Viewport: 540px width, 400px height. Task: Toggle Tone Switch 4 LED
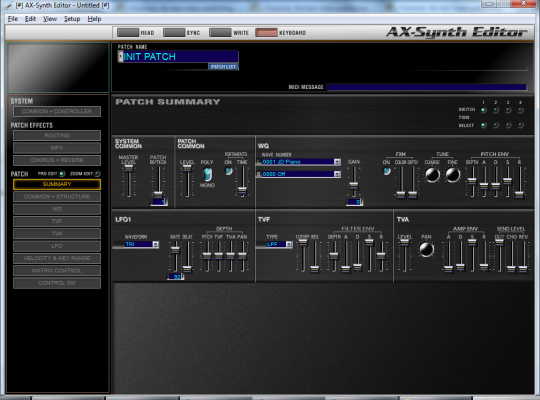tap(520, 110)
